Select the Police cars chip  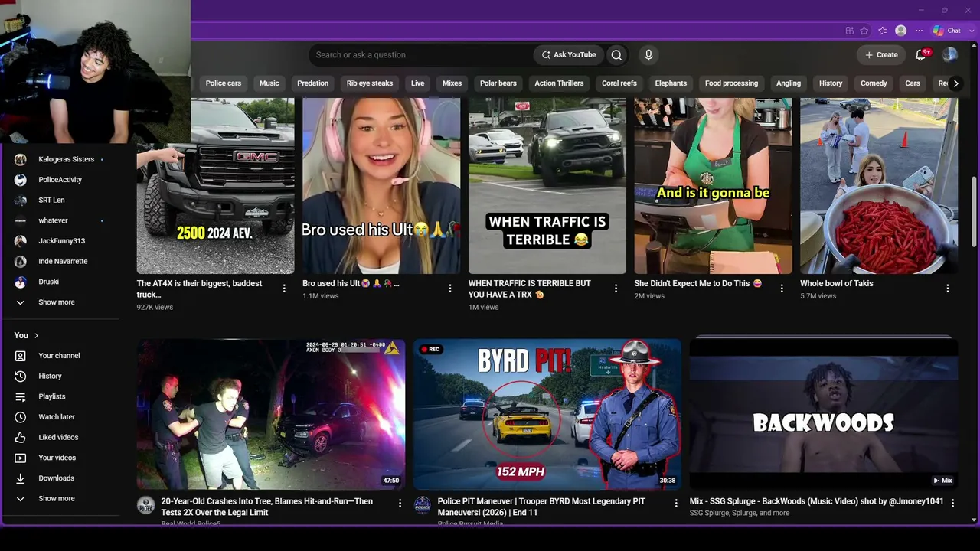(224, 83)
